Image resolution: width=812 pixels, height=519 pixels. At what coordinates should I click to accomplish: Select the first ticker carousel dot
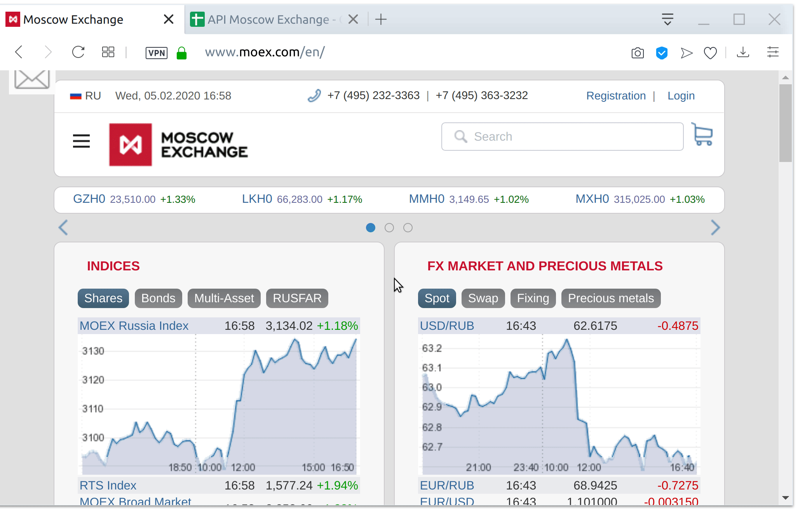coord(370,228)
